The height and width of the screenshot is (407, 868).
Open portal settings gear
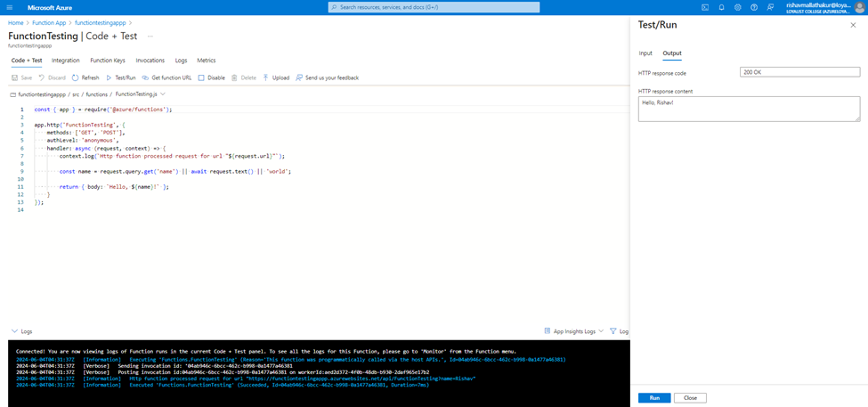737,7
